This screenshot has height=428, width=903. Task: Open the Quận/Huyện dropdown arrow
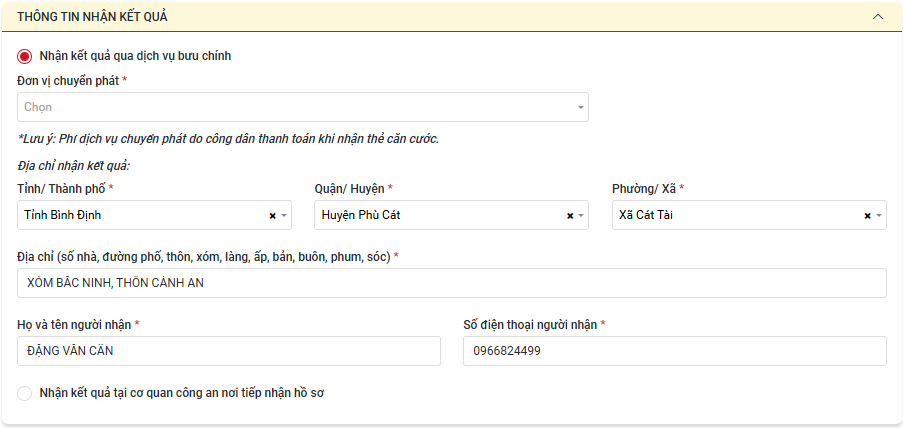[x=581, y=215]
